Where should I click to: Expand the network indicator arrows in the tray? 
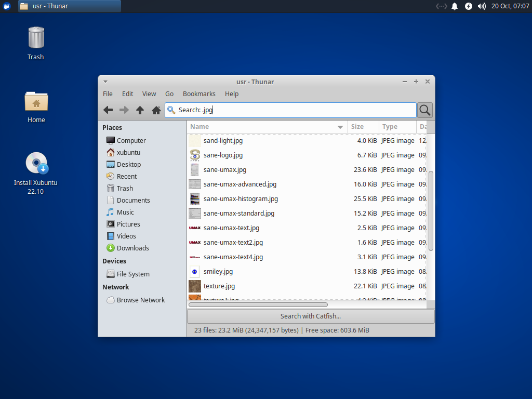(441, 6)
